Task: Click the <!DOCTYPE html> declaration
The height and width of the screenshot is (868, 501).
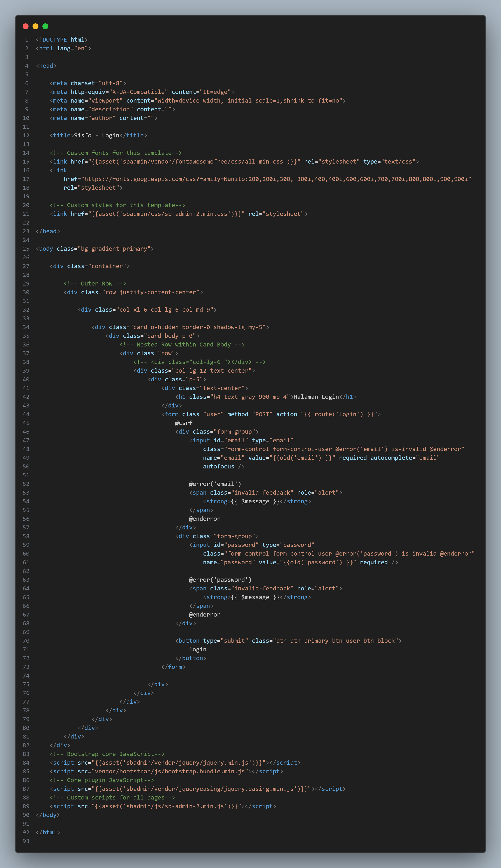Action: (62, 40)
